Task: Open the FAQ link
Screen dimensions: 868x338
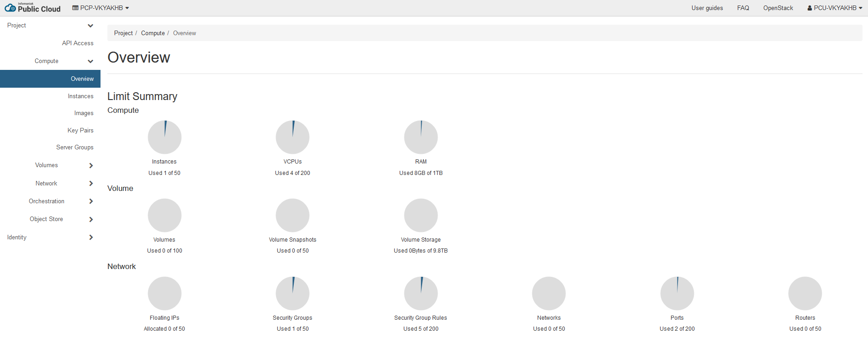Action: (x=743, y=8)
